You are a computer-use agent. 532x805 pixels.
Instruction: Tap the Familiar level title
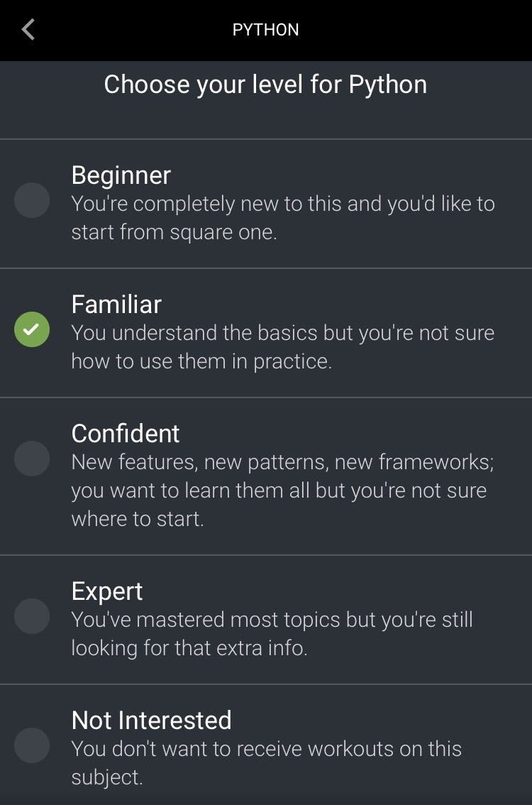tap(116, 304)
